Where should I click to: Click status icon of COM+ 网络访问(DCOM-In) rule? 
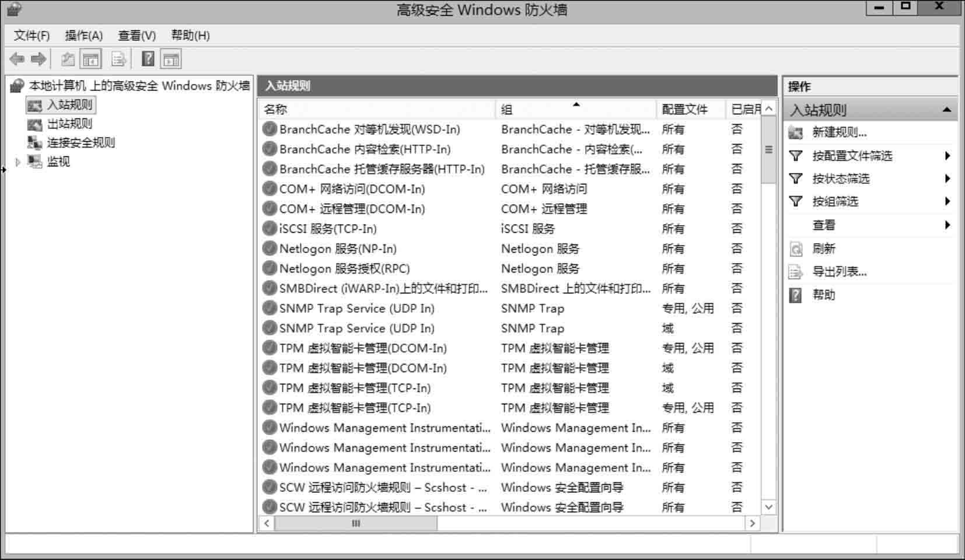point(270,188)
